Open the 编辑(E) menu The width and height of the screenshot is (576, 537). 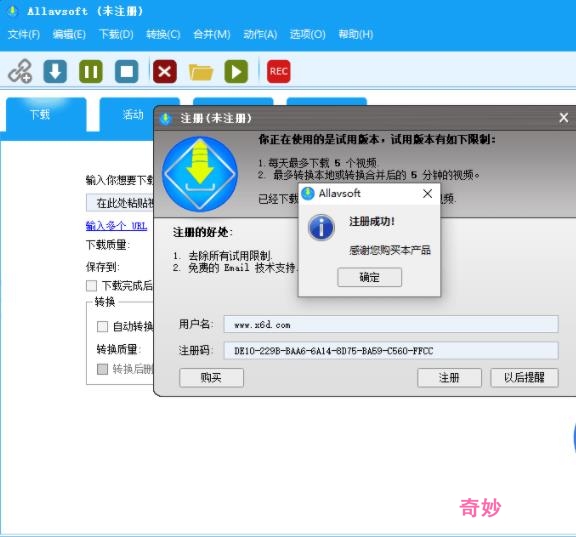point(69,35)
